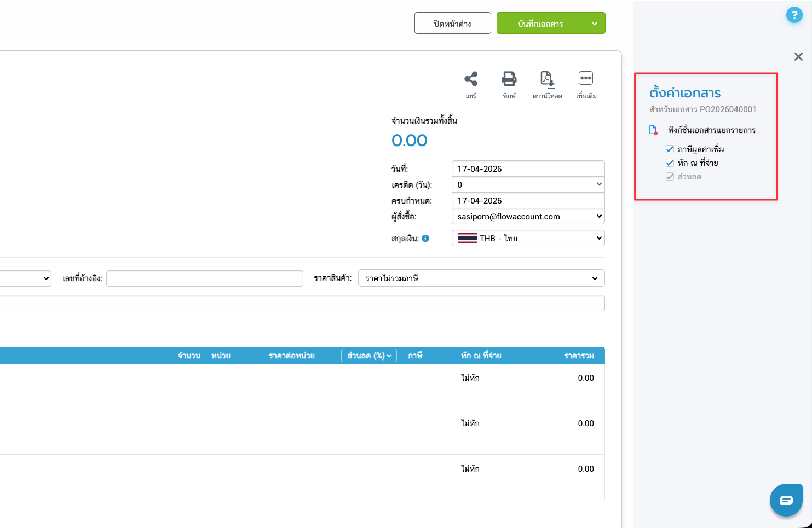Click the PDF download (ดาวน์โหลด) icon
Viewport: 812px width, 528px height.
click(x=547, y=79)
